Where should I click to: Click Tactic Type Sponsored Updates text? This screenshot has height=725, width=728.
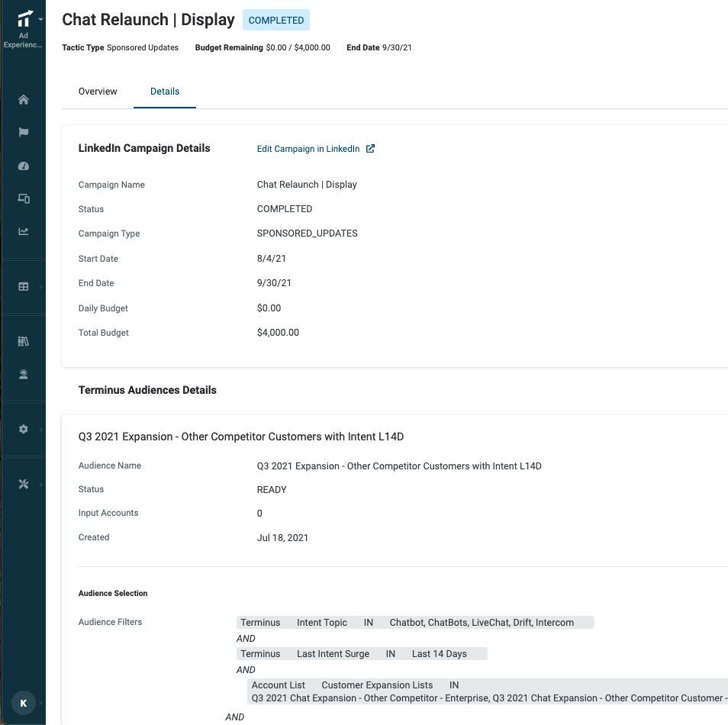coord(121,47)
